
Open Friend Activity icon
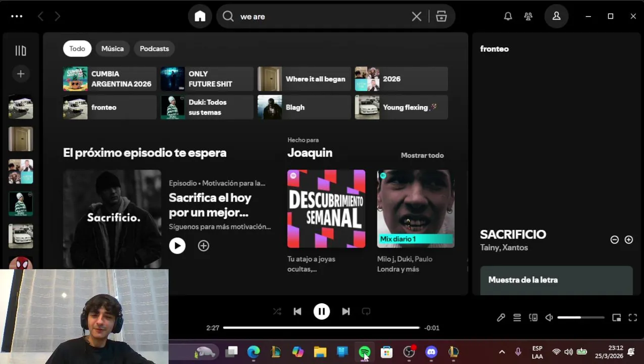coord(528,17)
